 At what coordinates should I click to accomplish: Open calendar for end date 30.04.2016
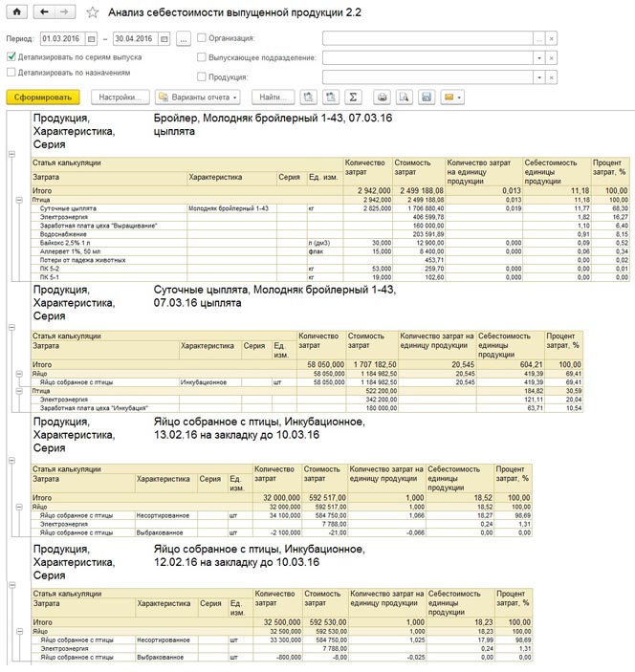(x=164, y=39)
